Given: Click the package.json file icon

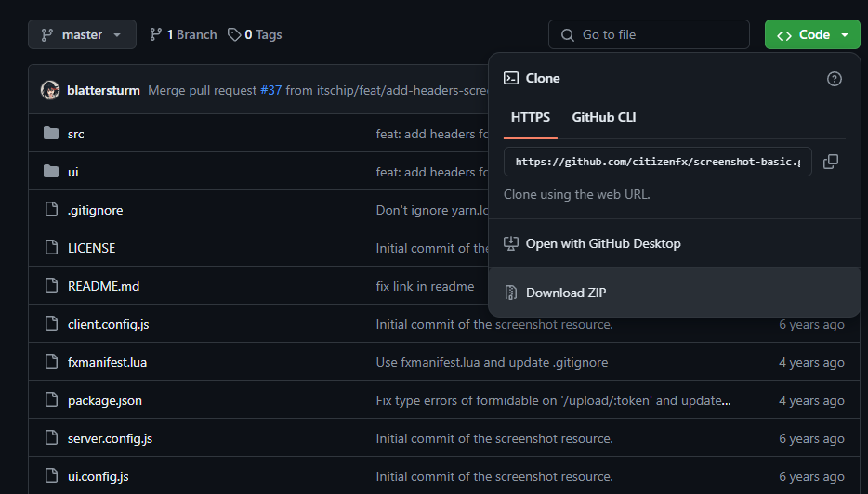Looking at the screenshot, I should click(51, 400).
